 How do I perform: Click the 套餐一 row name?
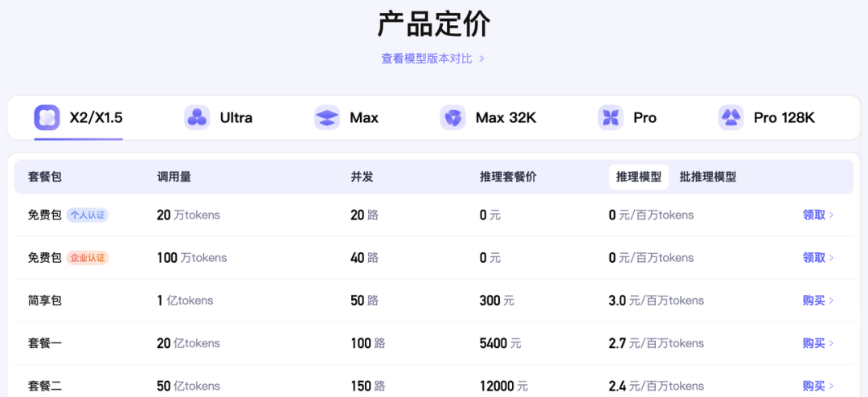pos(44,343)
